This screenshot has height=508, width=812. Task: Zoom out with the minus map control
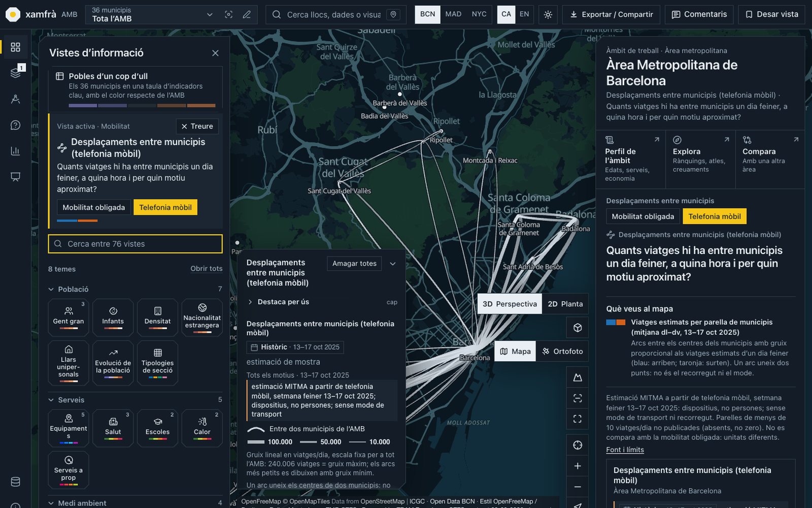(x=578, y=487)
